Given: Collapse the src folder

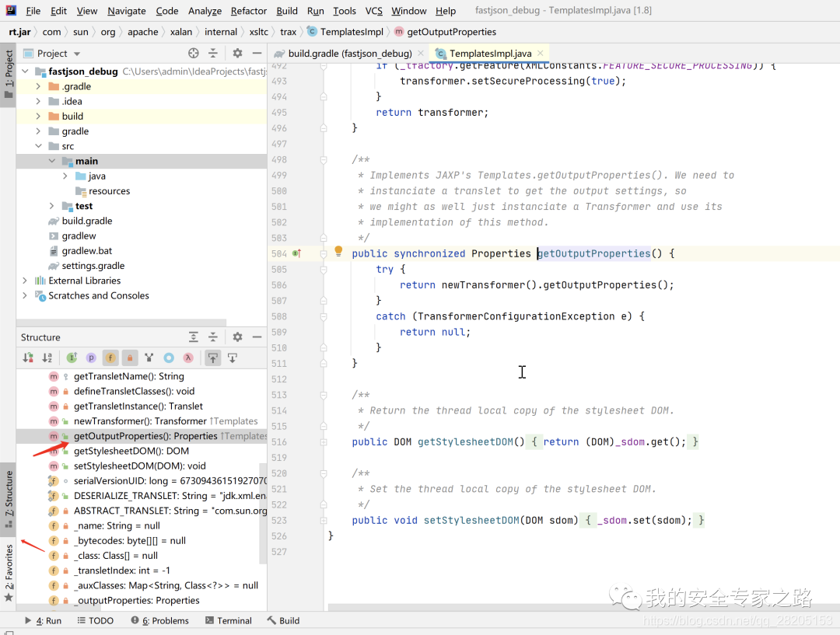Looking at the screenshot, I should [x=38, y=146].
